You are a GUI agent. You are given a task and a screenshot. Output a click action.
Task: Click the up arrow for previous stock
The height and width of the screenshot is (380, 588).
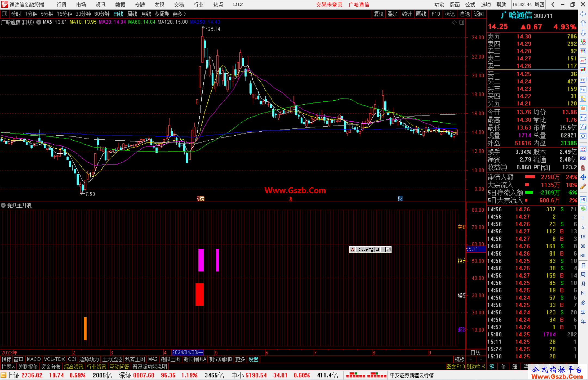click(x=583, y=23)
